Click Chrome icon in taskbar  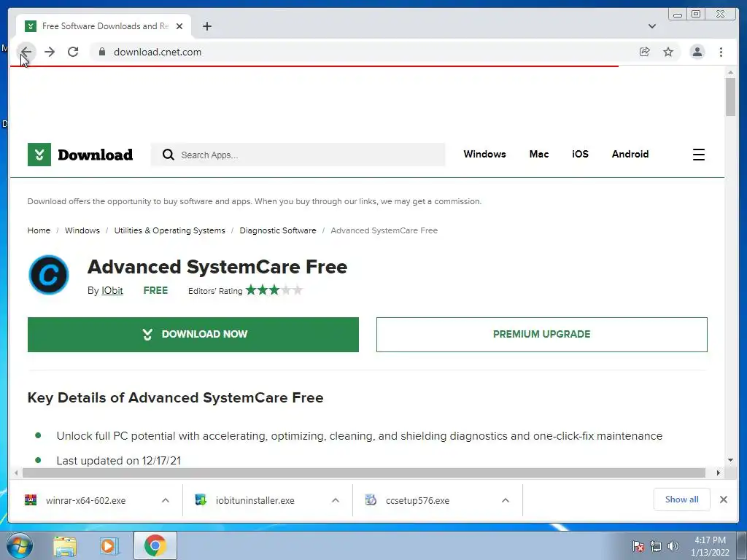pyautogui.click(x=155, y=545)
